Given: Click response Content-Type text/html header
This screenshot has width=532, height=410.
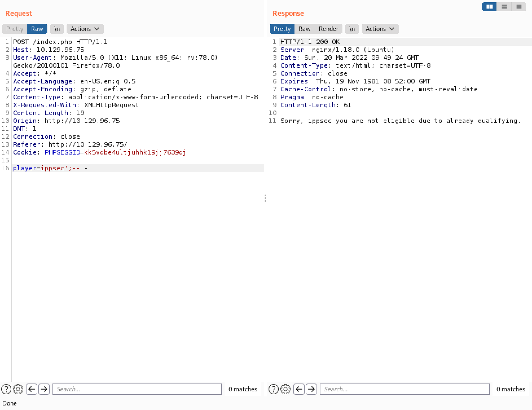Looking at the screenshot, I should click(x=355, y=65).
